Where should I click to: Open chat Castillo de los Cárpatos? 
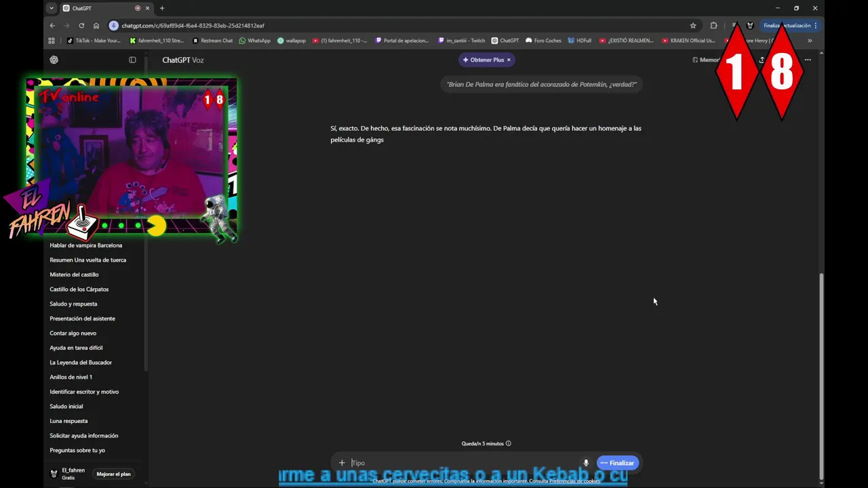click(79, 289)
